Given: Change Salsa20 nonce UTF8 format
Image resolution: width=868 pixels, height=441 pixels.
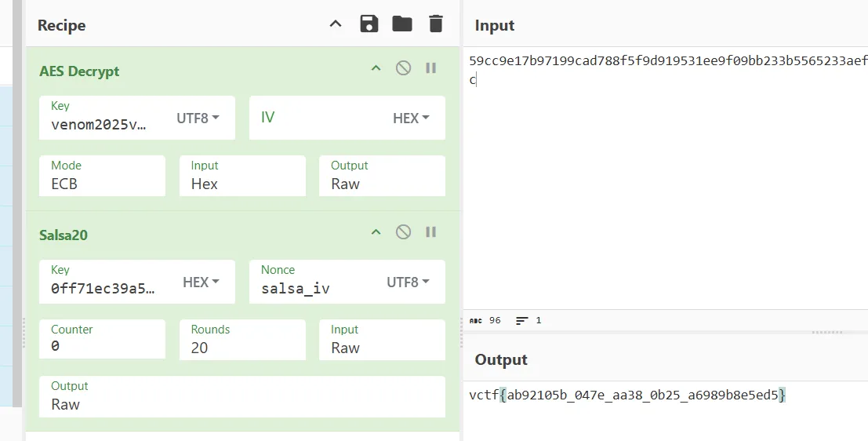Looking at the screenshot, I should (x=408, y=282).
